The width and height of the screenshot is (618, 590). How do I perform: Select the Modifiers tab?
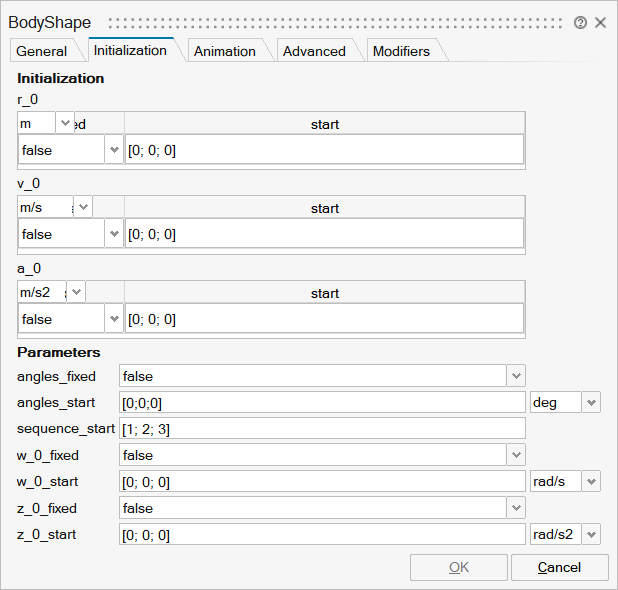pos(401,51)
